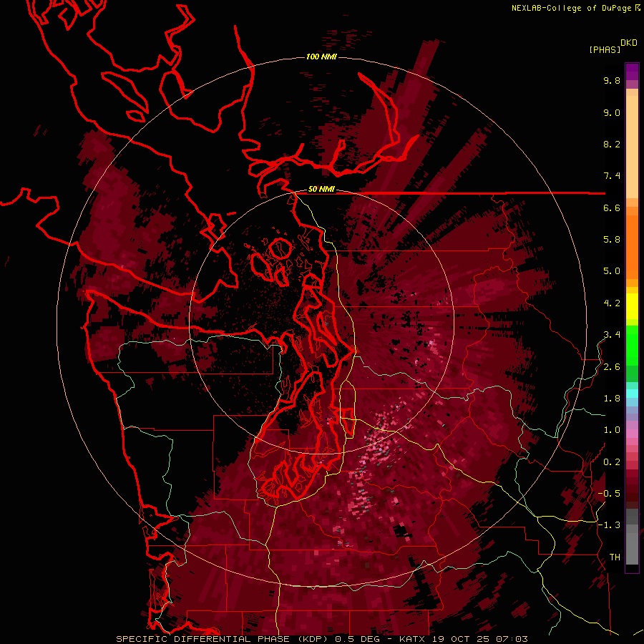Click the 07:03 timestamp in caption
The height and width of the screenshot is (644, 644).
pyautogui.click(x=512, y=639)
